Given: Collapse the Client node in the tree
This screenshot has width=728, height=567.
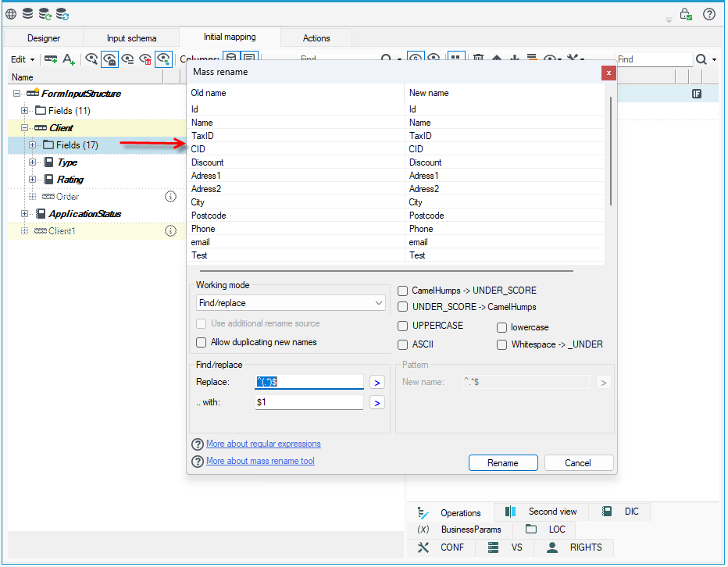Looking at the screenshot, I should pos(24,128).
